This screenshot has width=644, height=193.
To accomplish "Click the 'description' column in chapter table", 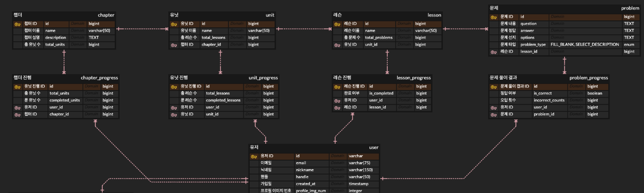I will coord(56,38).
